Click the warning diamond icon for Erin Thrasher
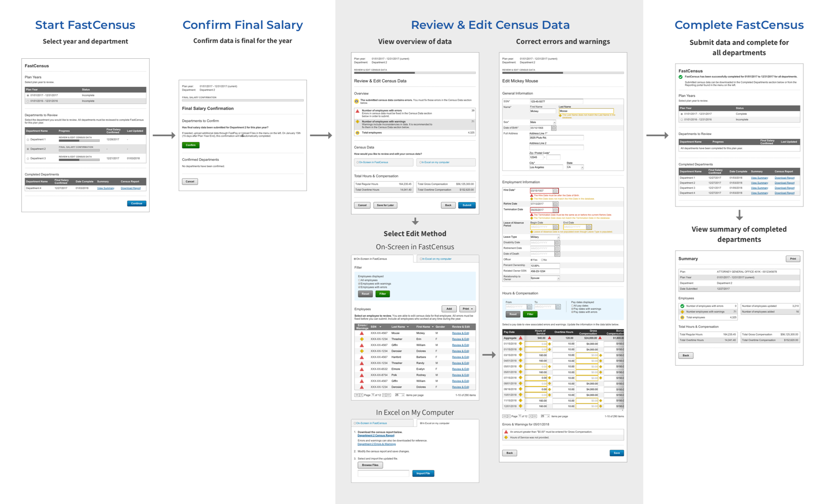 point(362,339)
